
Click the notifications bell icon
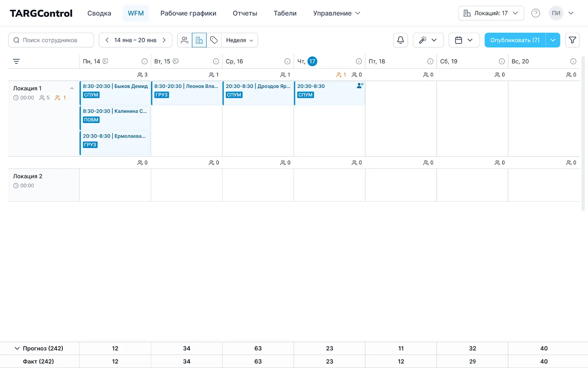[400, 40]
